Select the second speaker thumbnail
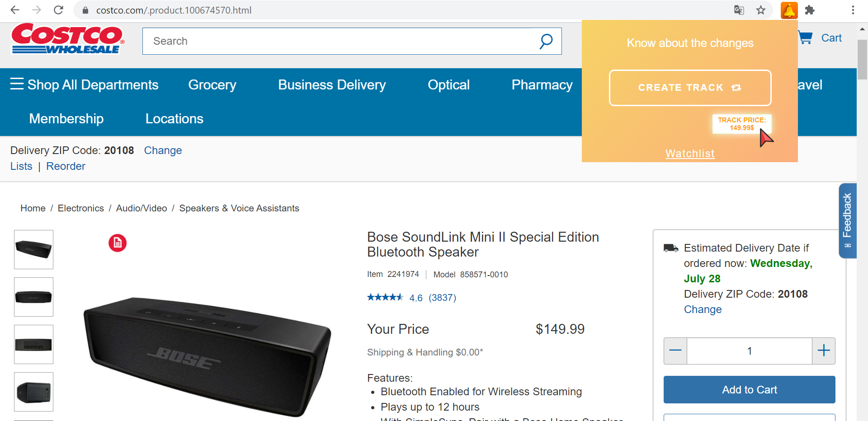The image size is (868, 421). point(34,297)
